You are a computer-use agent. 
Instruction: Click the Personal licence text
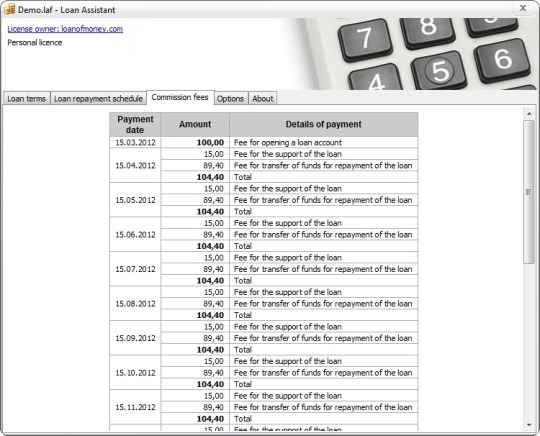35,43
